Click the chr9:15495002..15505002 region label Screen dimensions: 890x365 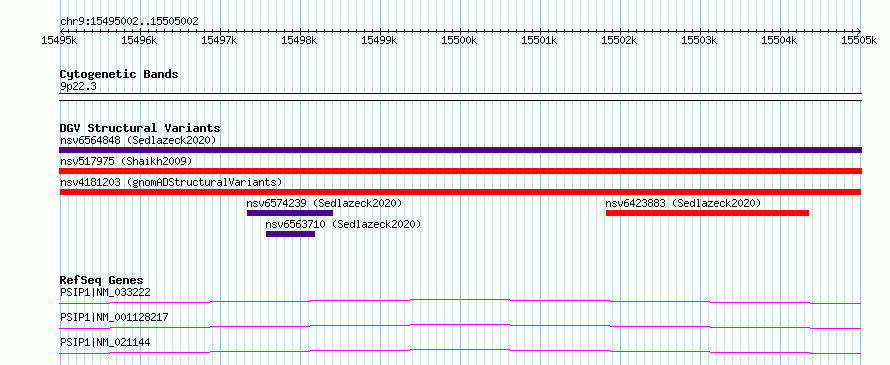coord(129,22)
